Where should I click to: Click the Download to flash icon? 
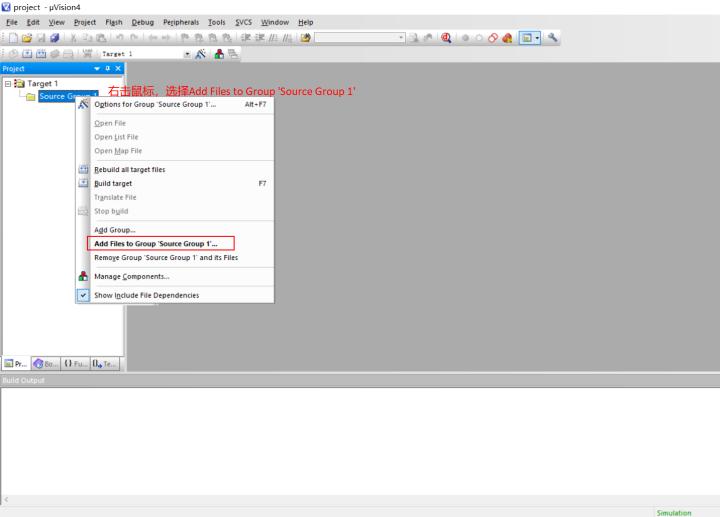[87, 54]
